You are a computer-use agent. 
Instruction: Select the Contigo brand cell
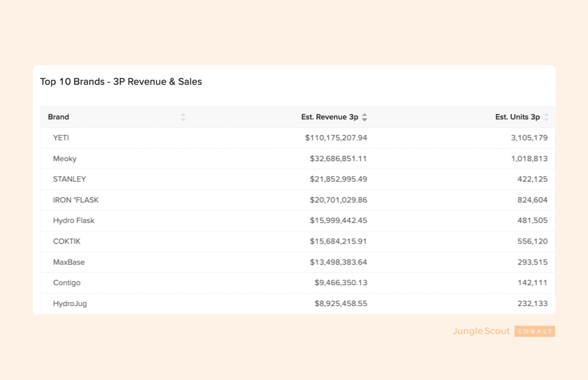tap(67, 283)
